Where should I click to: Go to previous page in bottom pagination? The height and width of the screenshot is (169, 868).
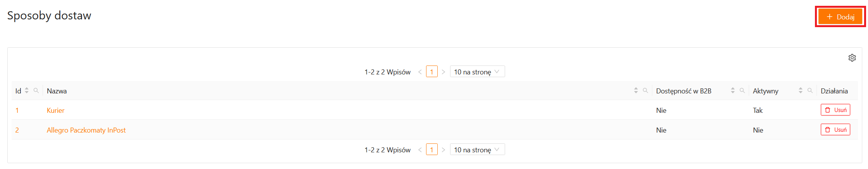[x=420, y=150]
